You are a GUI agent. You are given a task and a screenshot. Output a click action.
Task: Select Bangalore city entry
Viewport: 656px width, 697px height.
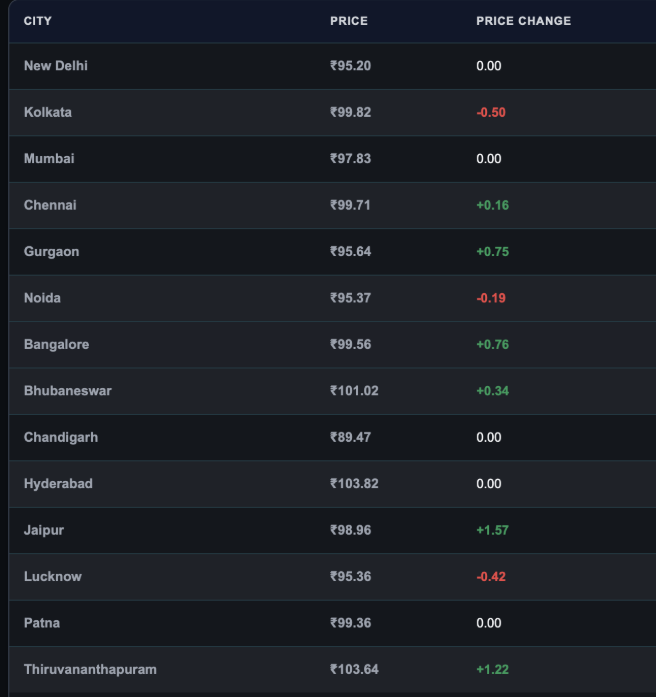[56, 344]
